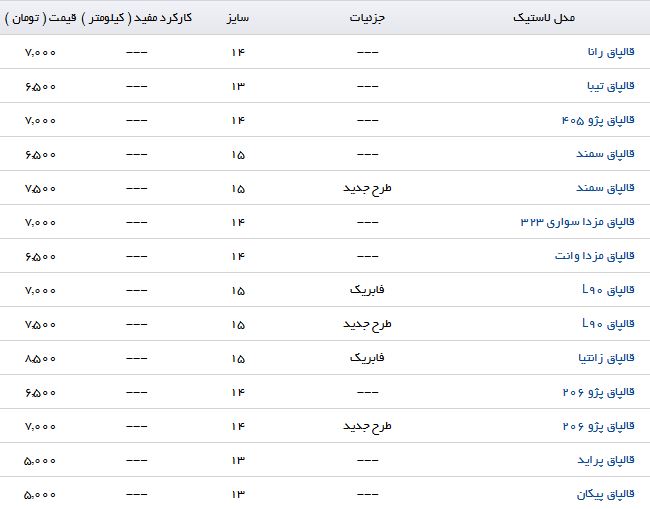This screenshot has height=509, width=650.
Task: Open the قالپاق L۹۰ فابریک link
Action: (x=608, y=290)
